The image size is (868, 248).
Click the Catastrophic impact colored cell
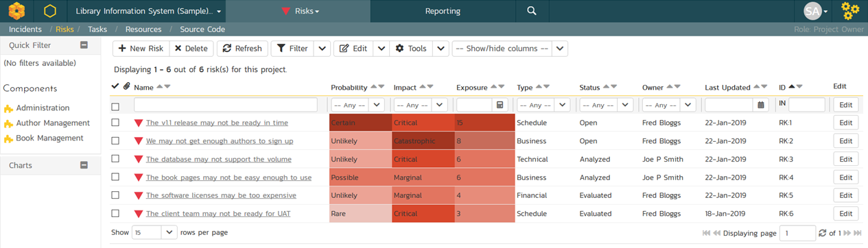coord(423,141)
